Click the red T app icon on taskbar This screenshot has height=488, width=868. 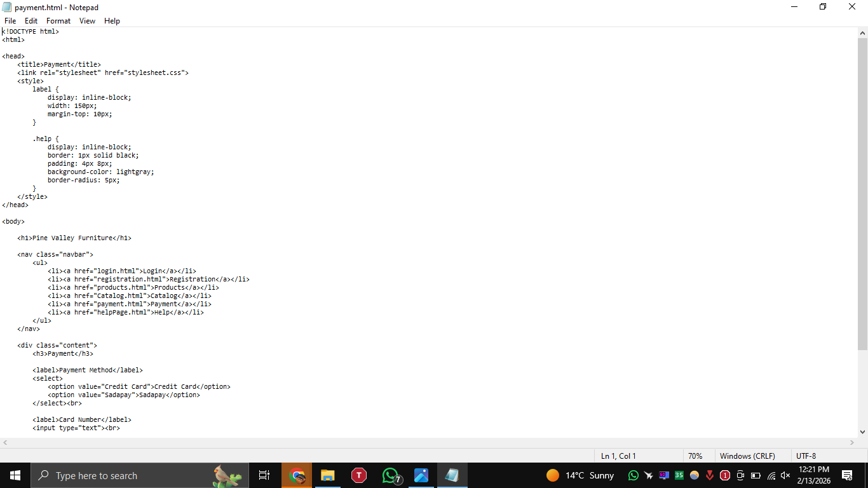[x=358, y=475]
